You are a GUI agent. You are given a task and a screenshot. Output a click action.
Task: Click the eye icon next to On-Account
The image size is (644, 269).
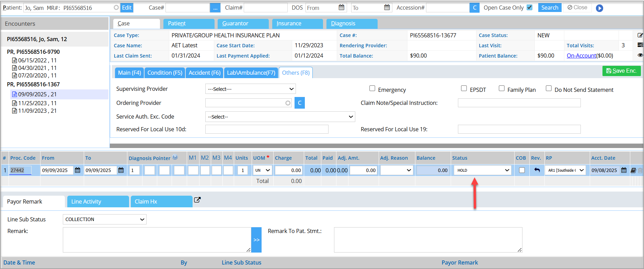(640, 55)
